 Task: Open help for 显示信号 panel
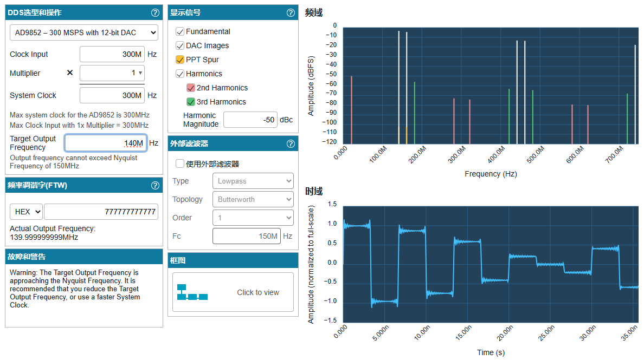coord(291,12)
